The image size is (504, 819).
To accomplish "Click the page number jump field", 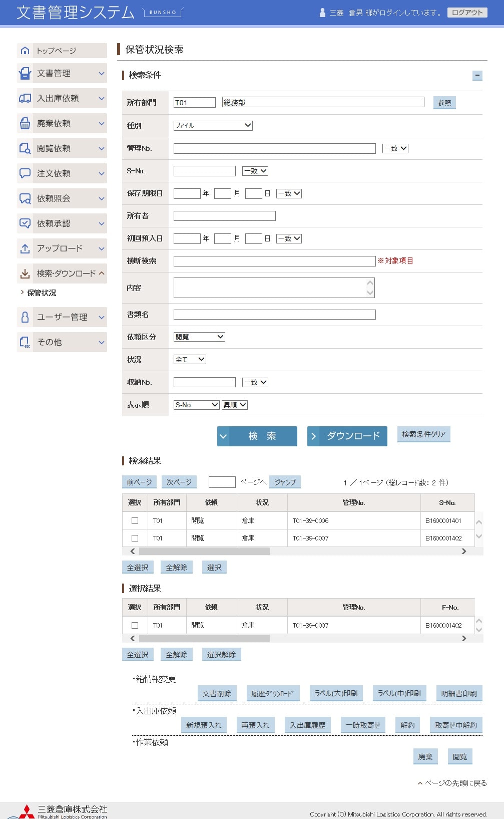I will [x=222, y=482].
